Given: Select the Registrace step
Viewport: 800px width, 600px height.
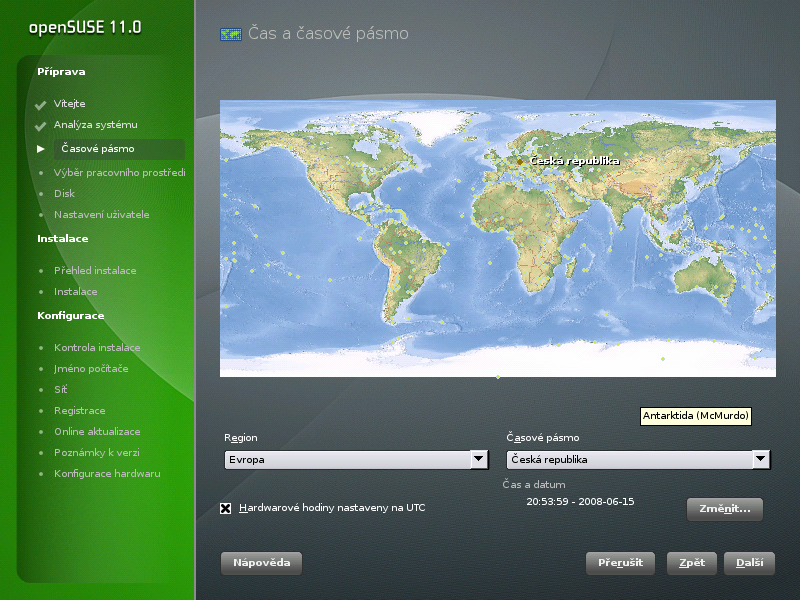Looking at the screenshot, I should click(80, 411).
